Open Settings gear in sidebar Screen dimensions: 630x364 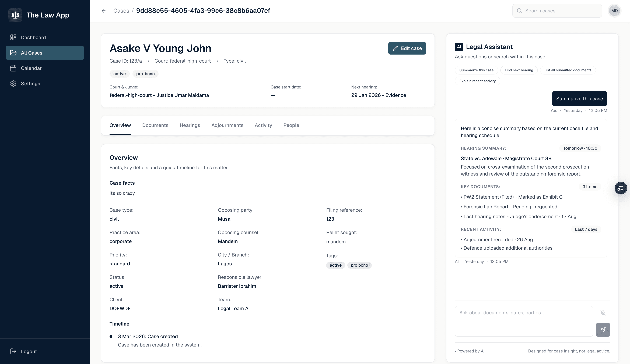[x=13, y=84]
